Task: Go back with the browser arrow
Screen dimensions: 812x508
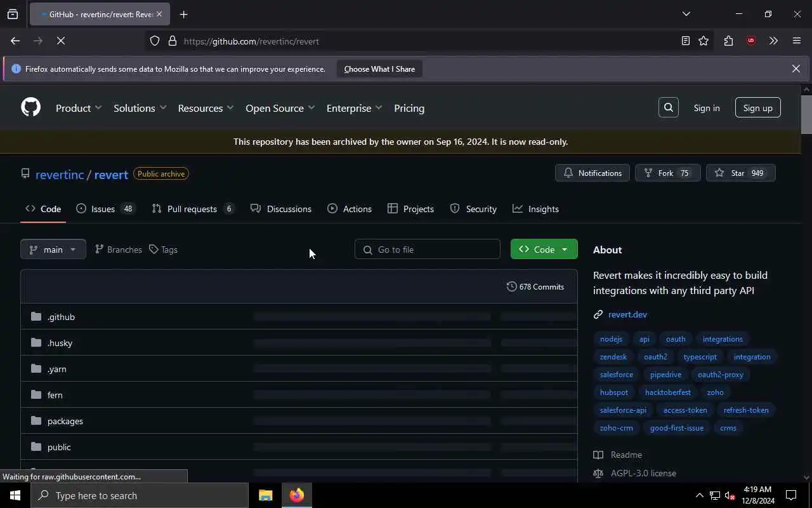Action: [15, 41]
